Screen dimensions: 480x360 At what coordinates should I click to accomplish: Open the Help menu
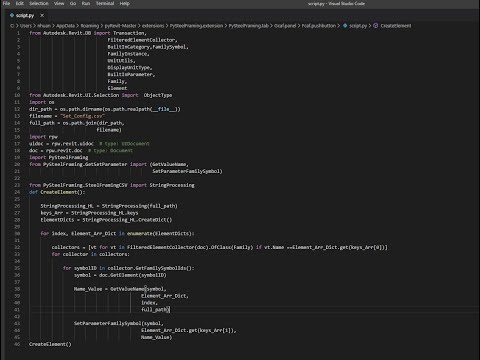[x=125, y=3]
